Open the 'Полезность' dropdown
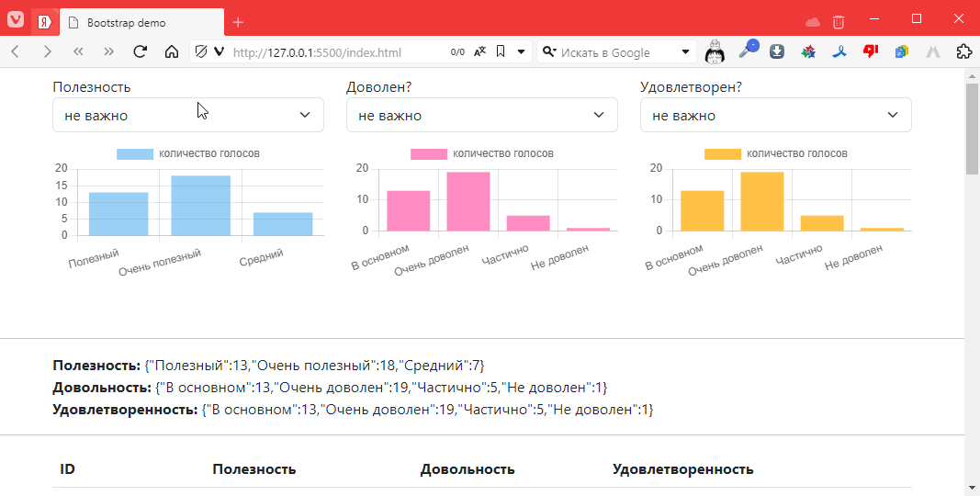This screenshot has height=496, width=980. pos(188,115)
